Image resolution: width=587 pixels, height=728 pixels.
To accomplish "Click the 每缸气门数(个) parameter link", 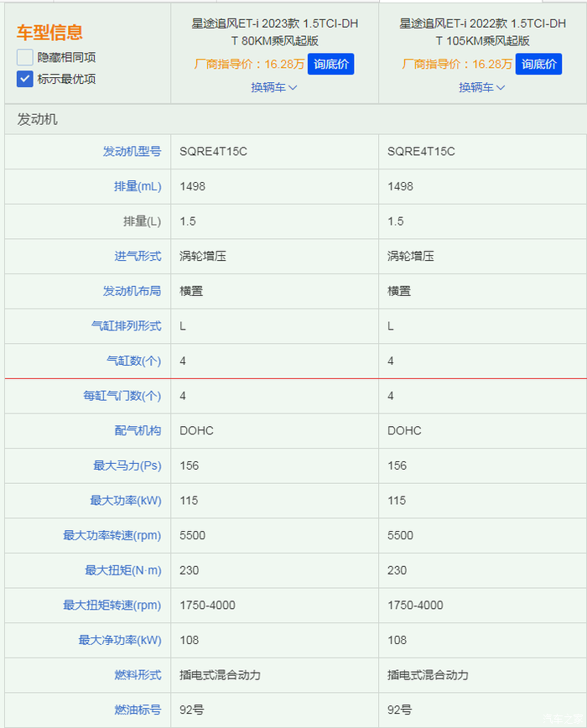I will (122, 396).
